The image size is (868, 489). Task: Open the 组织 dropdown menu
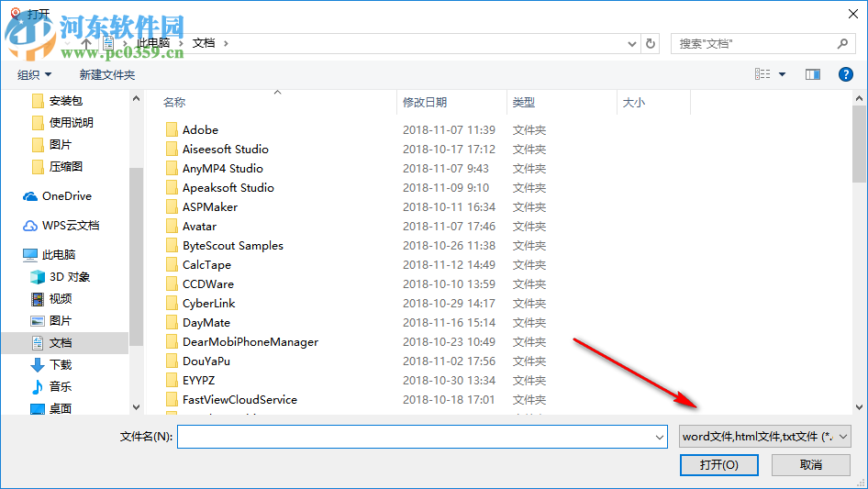[34, 74]
